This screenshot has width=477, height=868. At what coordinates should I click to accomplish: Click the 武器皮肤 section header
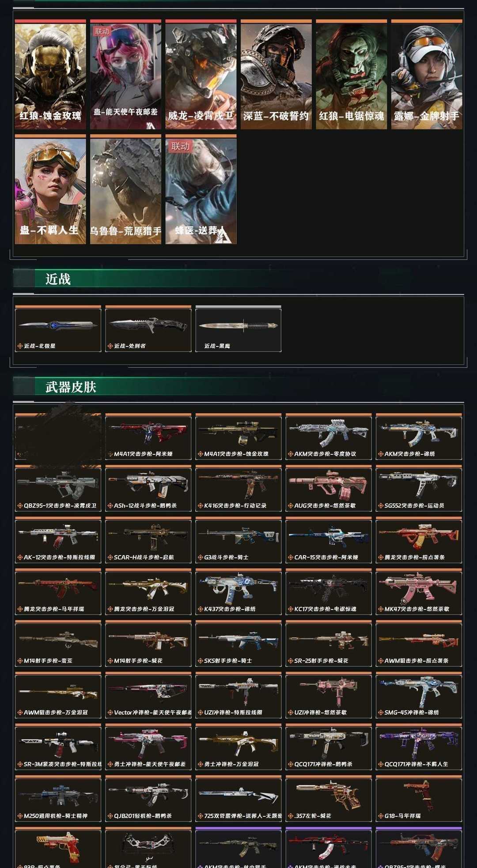click(x=71, y=387)
